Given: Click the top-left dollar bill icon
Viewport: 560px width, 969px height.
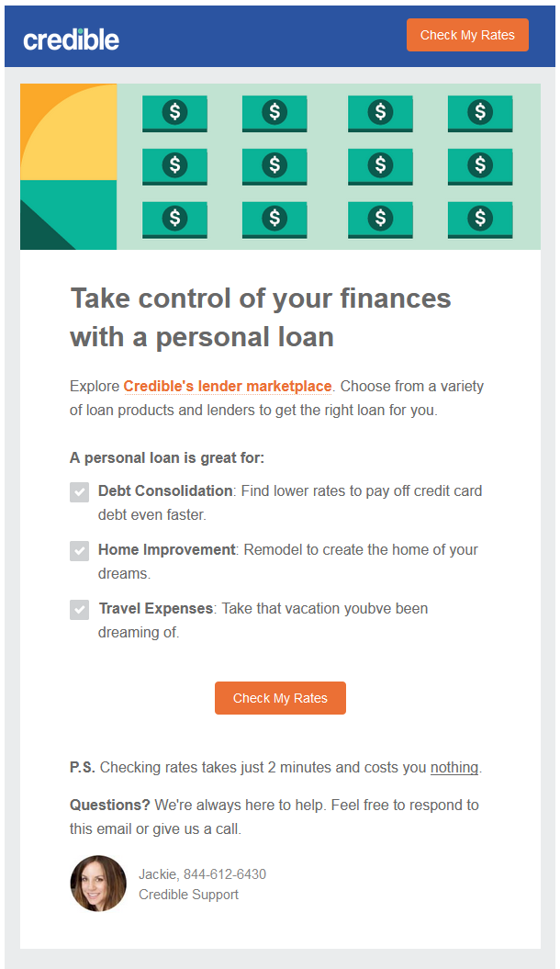Looking at the screenshot, I should click(x=174, y=113).
